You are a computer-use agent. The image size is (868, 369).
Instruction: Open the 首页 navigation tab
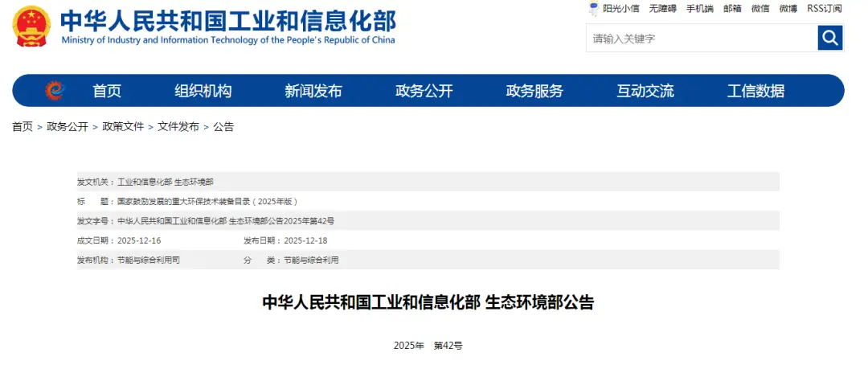point(107,91)
